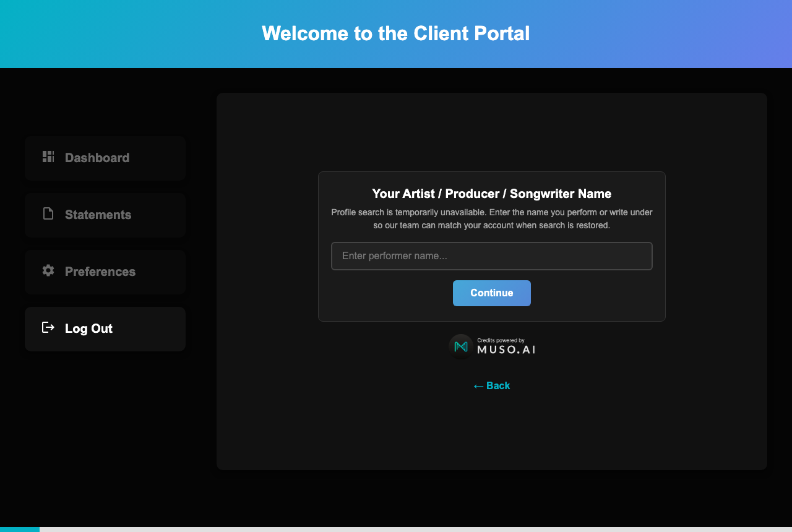Open the Preferences menu item
Screen dimensions: 792x532
pyautogui.click(x=105, y=272)
